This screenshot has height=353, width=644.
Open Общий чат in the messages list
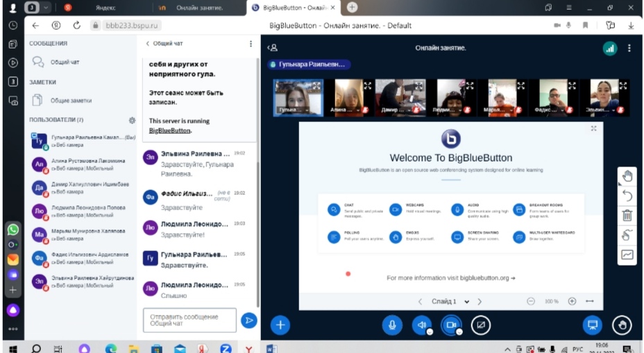[x=65, y=62]
